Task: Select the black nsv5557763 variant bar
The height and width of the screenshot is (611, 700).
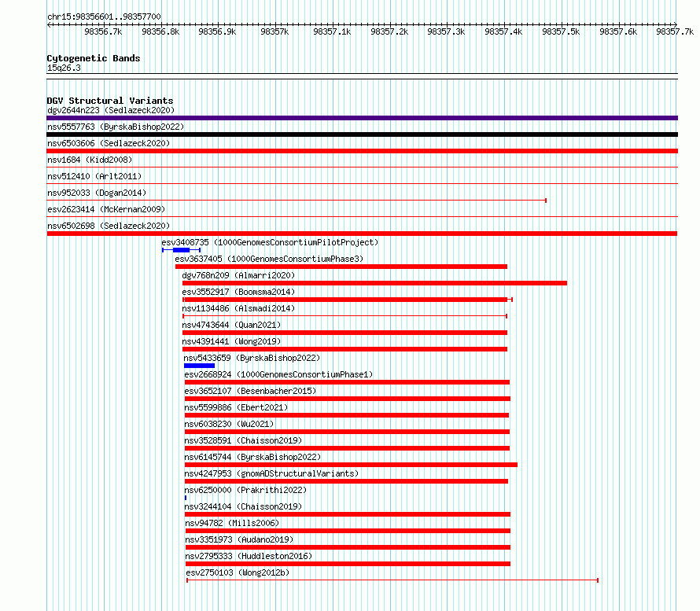Action: tap(362, 134)
